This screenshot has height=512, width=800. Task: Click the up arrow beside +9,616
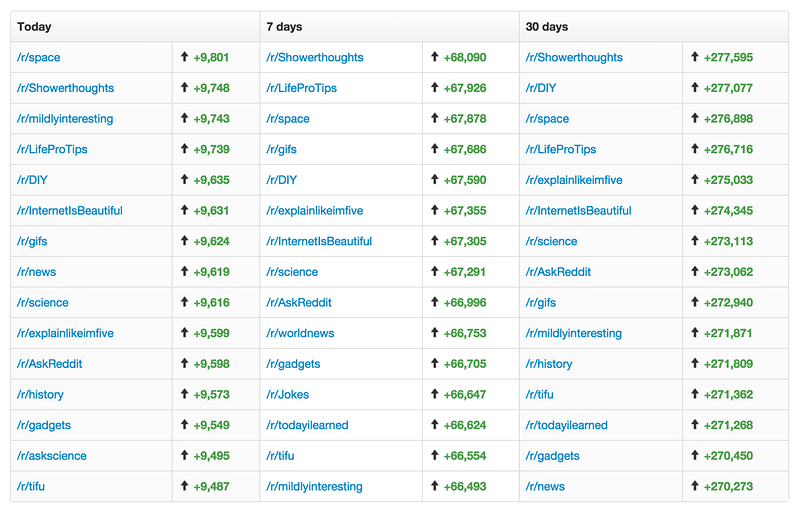coord(185,301)
